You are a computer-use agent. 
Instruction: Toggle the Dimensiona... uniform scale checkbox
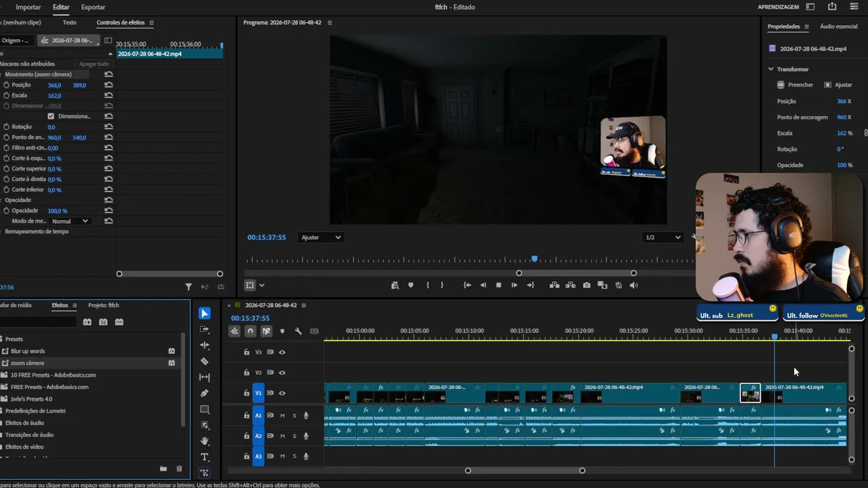click(51, 116)
